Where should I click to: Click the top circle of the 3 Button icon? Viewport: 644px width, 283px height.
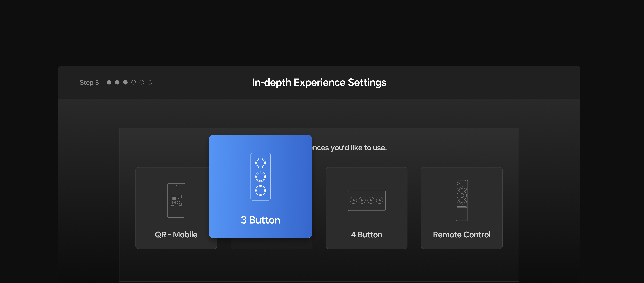[x=260, y=163]
